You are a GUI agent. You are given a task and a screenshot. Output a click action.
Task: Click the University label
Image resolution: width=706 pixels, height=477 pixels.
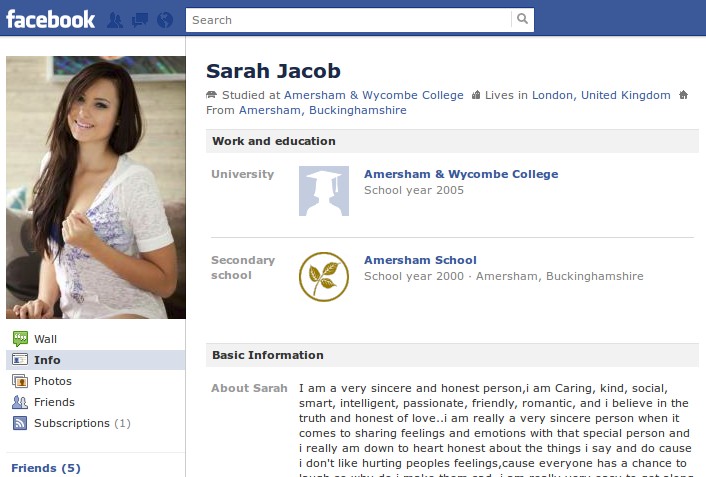pyautogui.click(x=242, y=174)
